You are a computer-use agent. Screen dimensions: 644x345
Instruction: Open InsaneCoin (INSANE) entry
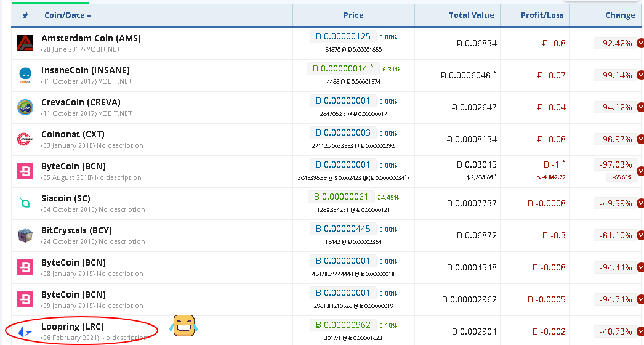coord(86,70)
